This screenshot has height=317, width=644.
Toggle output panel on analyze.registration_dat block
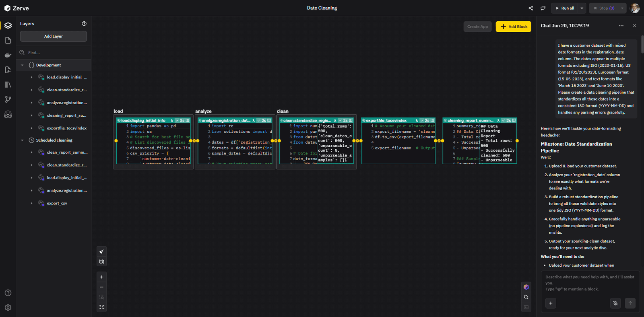tap(269, 120)
